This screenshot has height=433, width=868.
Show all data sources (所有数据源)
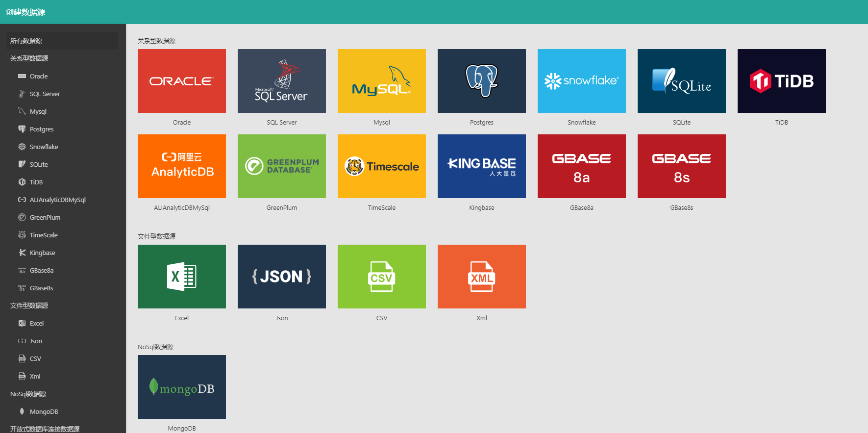(62, 41)
